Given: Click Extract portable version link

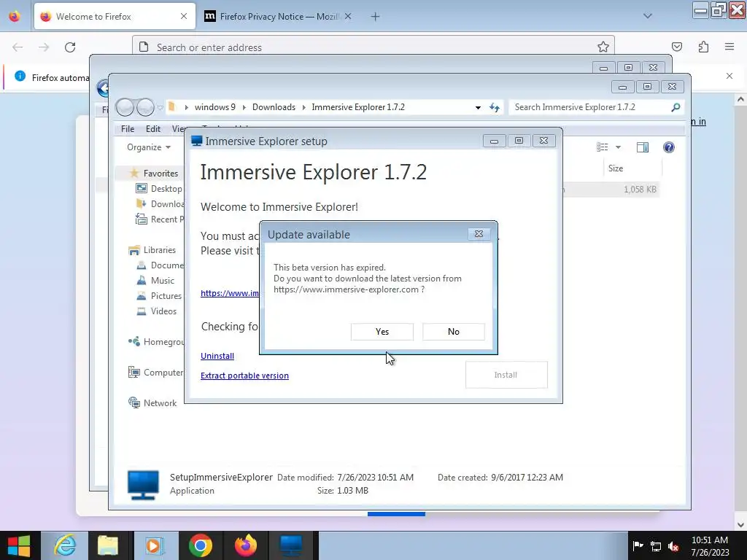Looking at the screenshot, I should point(244,376).
